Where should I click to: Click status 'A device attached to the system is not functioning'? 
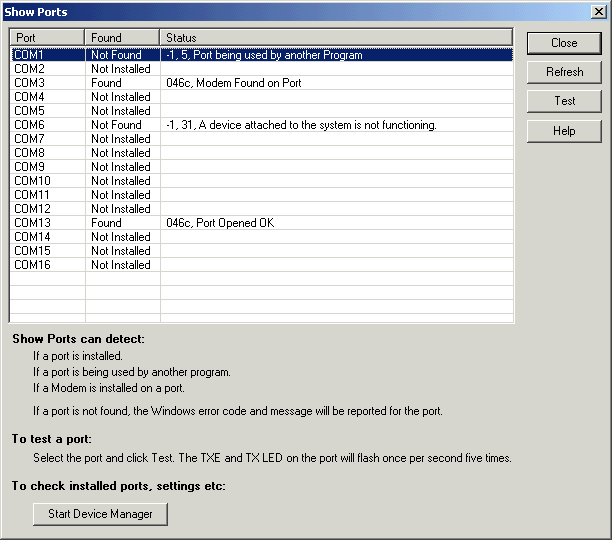coord(317,125)
